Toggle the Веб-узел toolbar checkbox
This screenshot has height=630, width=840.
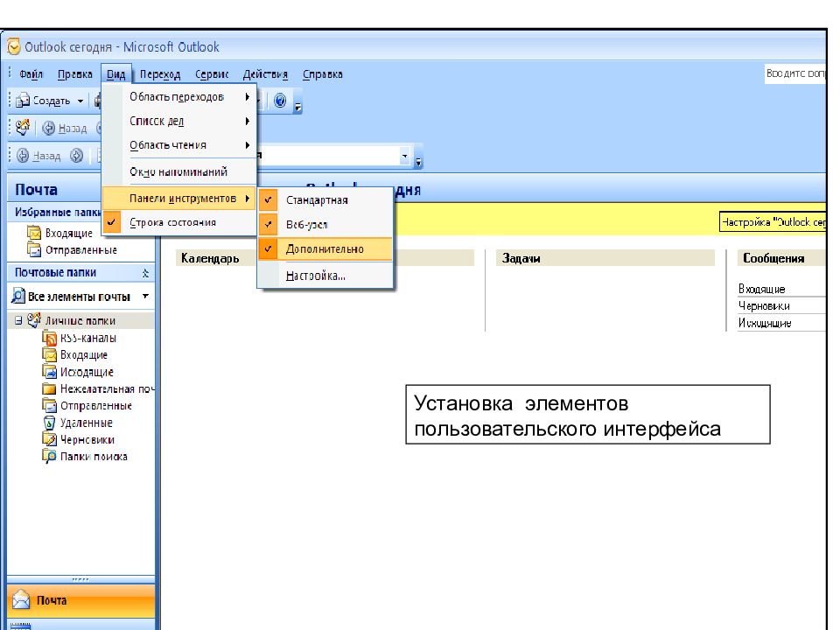[x=325, y=225]
